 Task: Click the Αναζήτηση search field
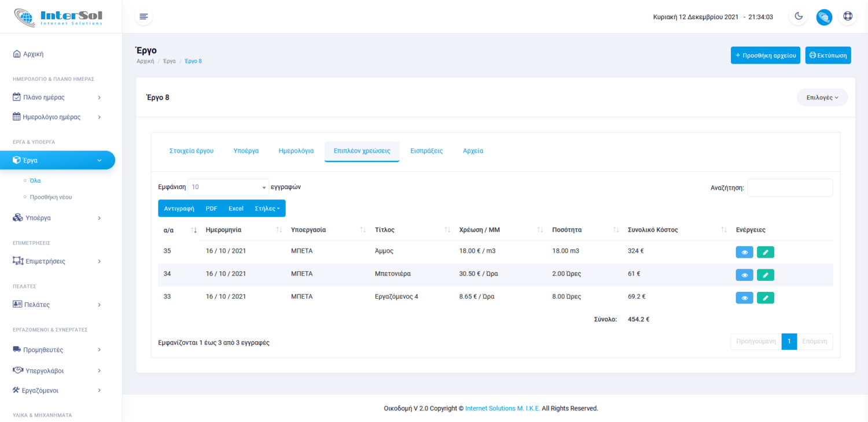coord(790,188)
